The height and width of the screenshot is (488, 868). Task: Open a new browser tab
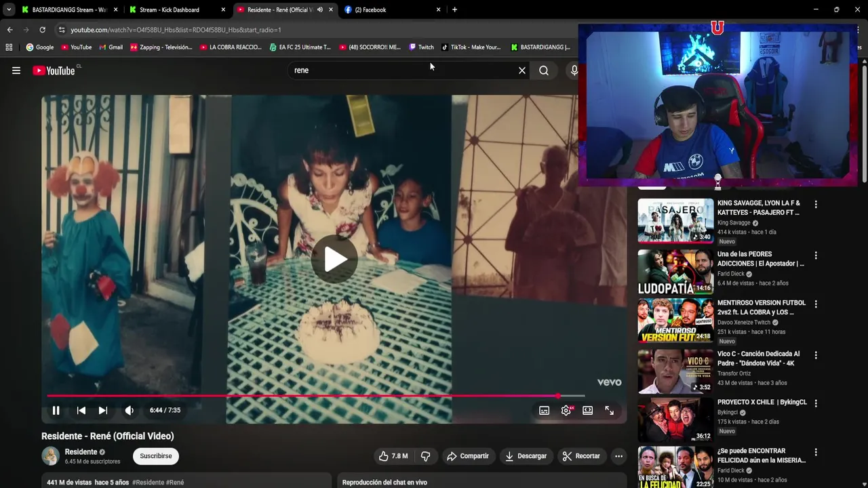454,9
